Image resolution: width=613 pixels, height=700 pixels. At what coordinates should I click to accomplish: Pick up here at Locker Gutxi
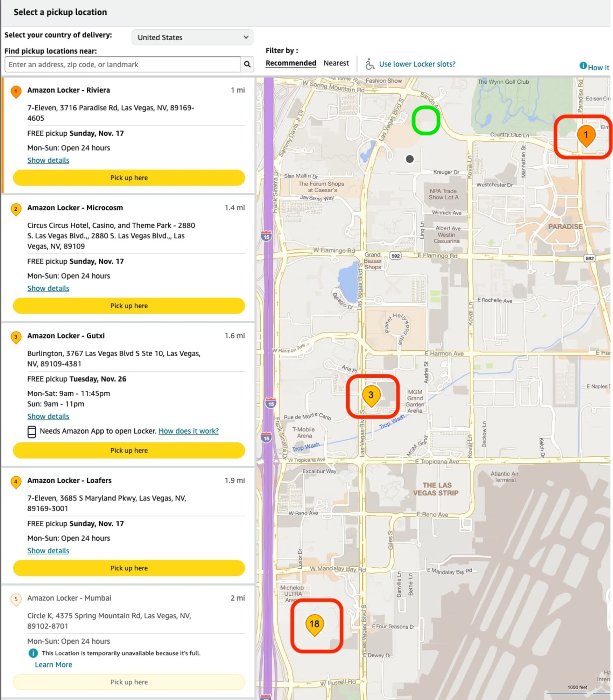(x=129, y=450)
